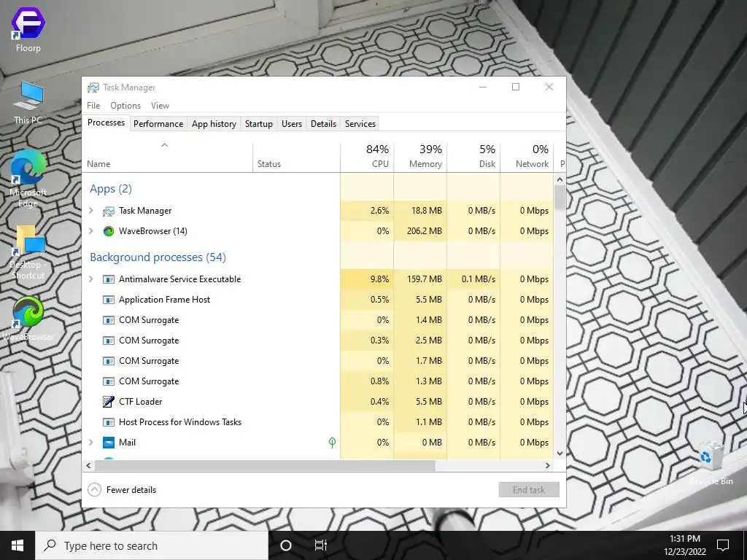Viewport: 747px width, 560px height.
Task: Click the 159.7 MB Antimalware memory value
Action: [x=425, y=279]
